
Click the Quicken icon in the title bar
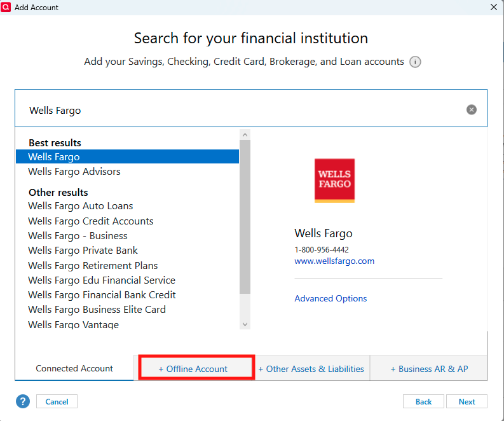[x=6, y=7]
